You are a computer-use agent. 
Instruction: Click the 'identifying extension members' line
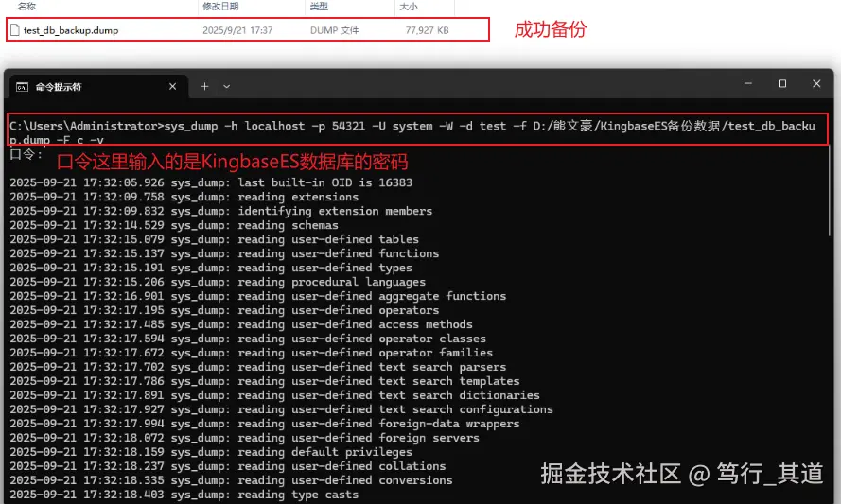[221, 211]
